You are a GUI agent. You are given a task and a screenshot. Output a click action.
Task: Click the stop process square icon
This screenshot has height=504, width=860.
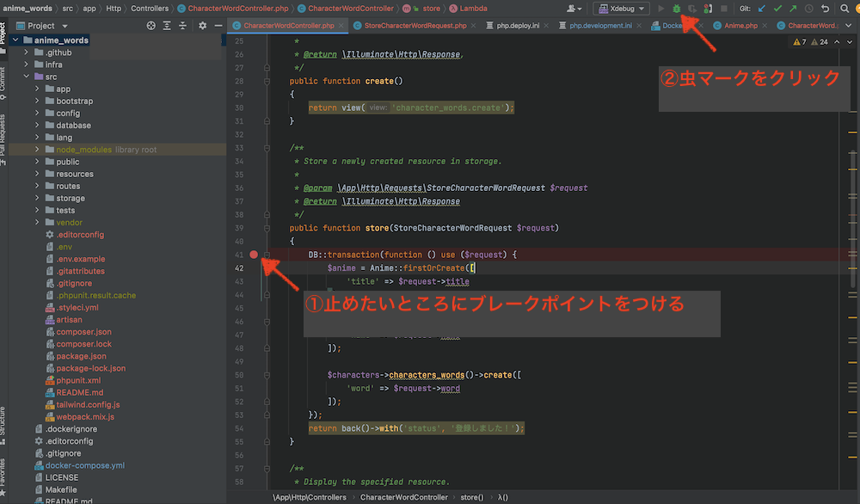(x=724, y=9)
